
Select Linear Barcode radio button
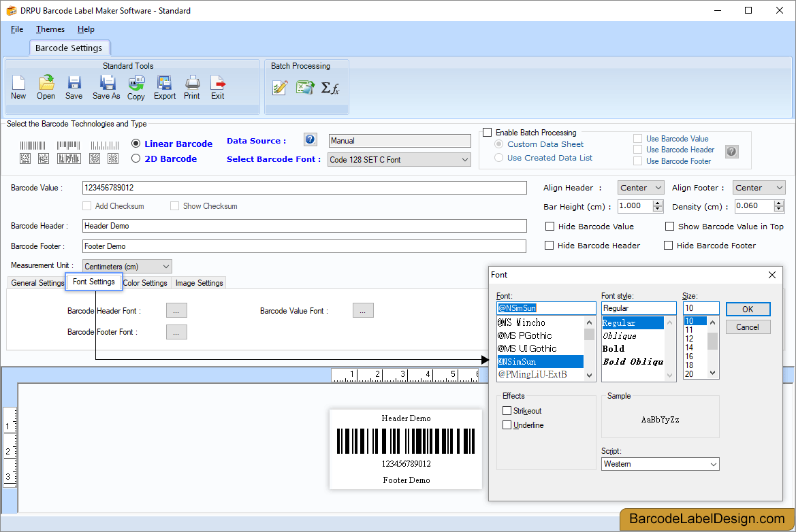coord(136,144)
